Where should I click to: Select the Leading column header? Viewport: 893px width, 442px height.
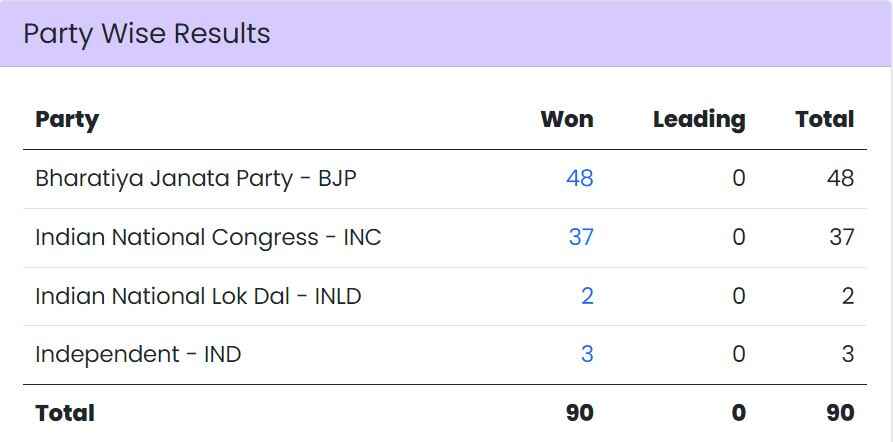[699, 120]
